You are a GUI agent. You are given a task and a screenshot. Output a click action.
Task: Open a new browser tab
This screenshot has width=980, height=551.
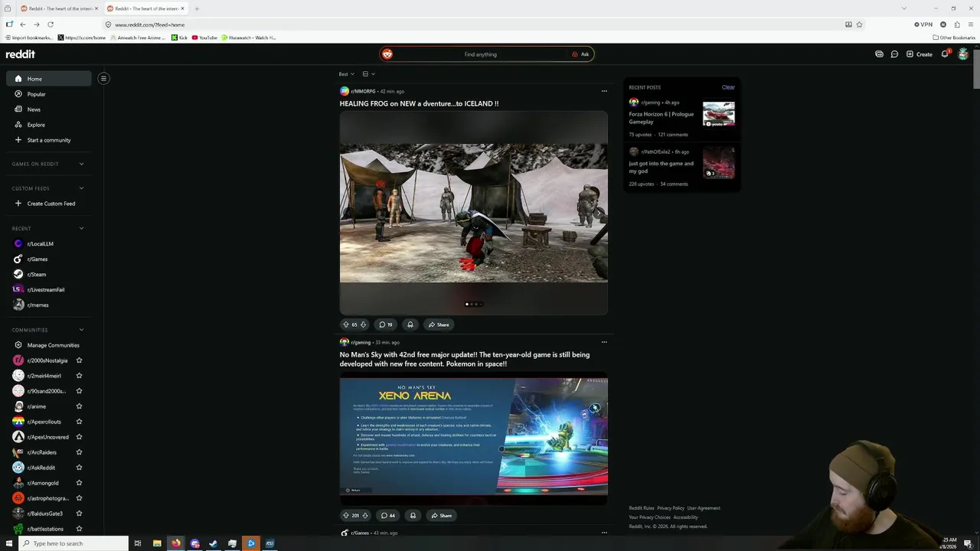(197, 8)
